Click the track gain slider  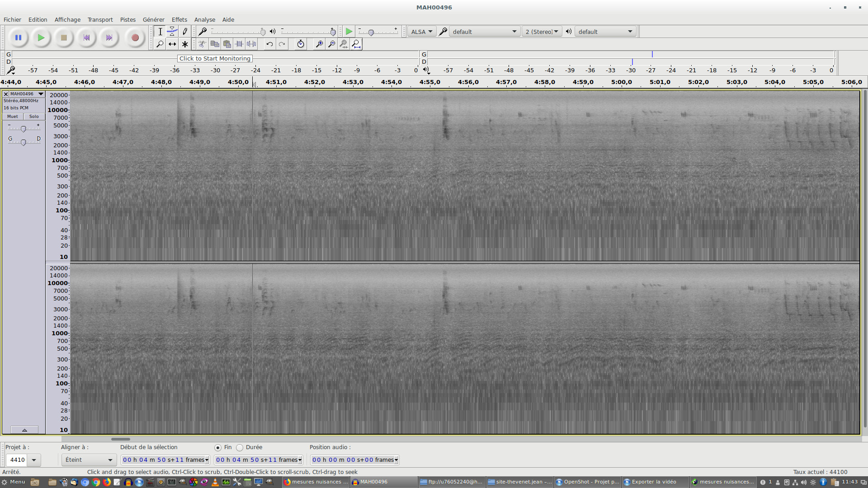pyautogui.click(x=24, y=129)
